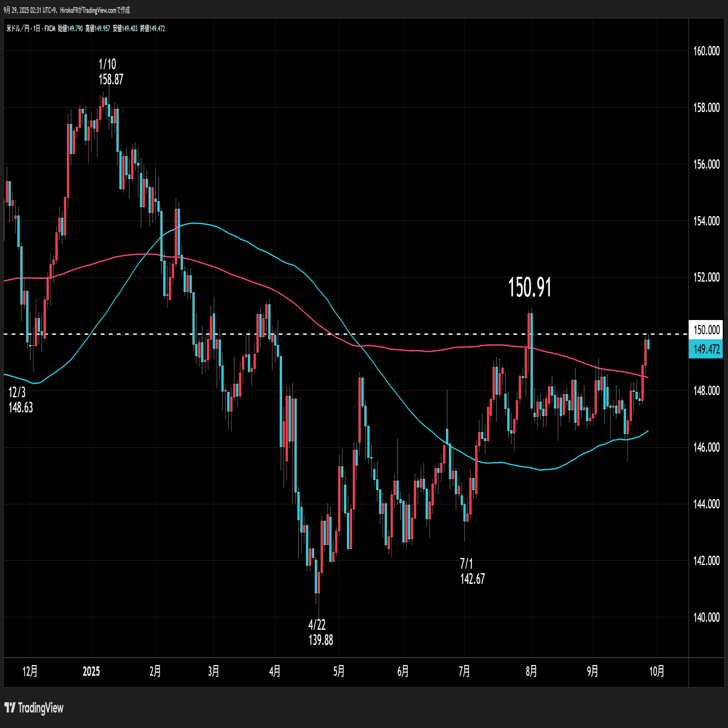The width and height of the screenshot is (728, 728).
Task: Click the 9月 time axis label
Action: tap(592, 671)
